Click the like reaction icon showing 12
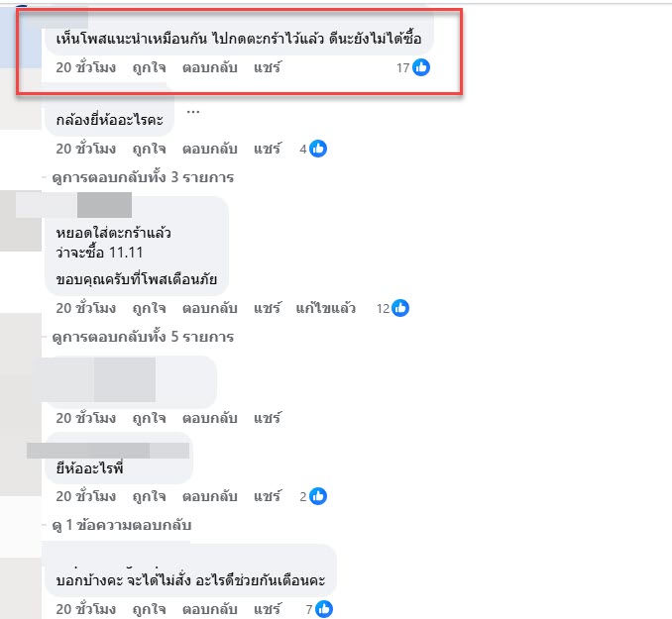 pyautogui.click(x=400, y=308)
